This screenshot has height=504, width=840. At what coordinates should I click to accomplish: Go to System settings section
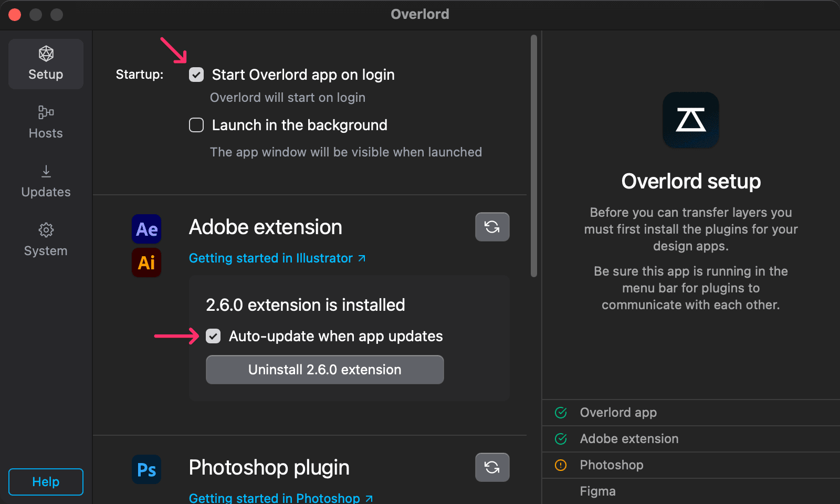click(x=46, y=240)
